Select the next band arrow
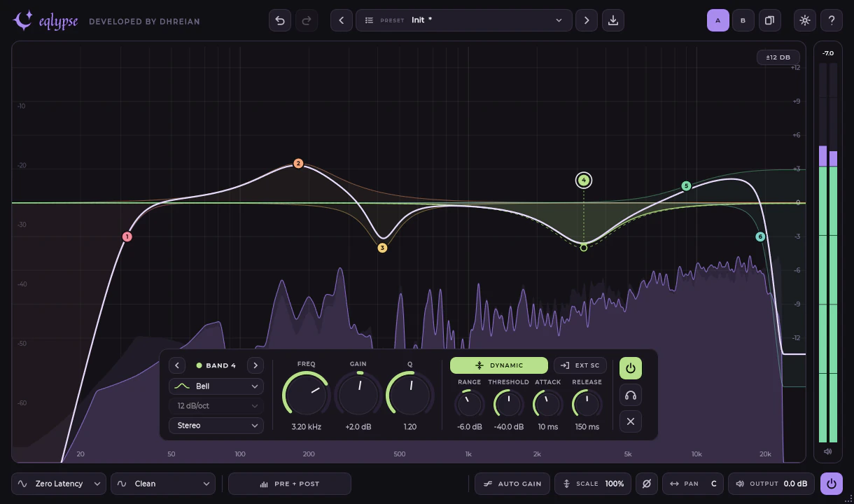The height and width of the screenshot is (504, 854). pos(255,365)
